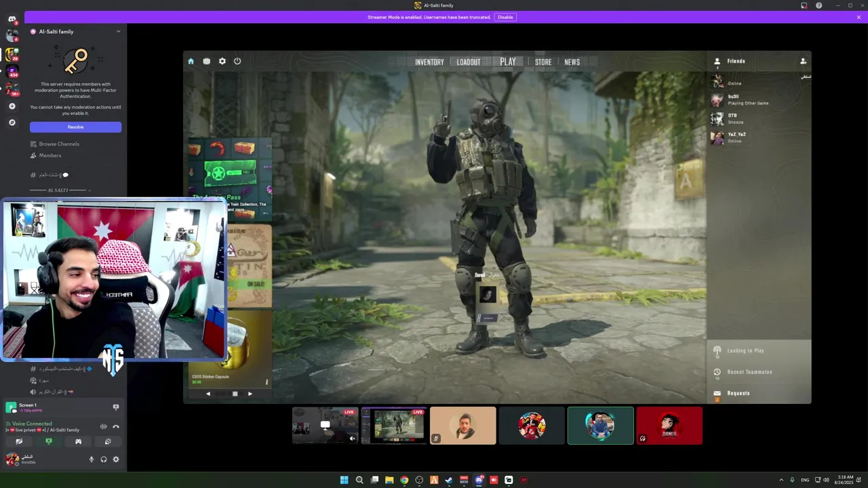Open the Discover servers compass icon
This screenshot has width=868, height=488.
[x=12, y=123]
